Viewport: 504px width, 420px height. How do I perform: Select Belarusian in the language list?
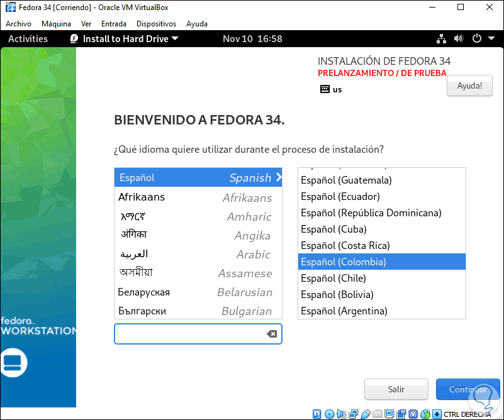(x=198, y=292)
